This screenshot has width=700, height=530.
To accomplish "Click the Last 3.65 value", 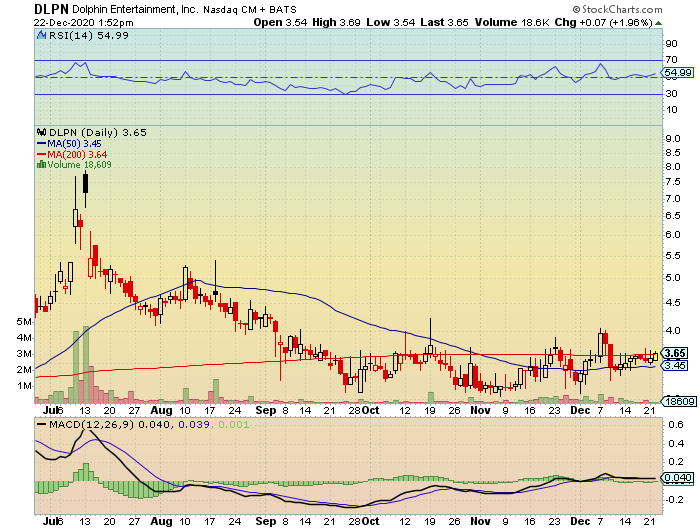I will [444, 22].
